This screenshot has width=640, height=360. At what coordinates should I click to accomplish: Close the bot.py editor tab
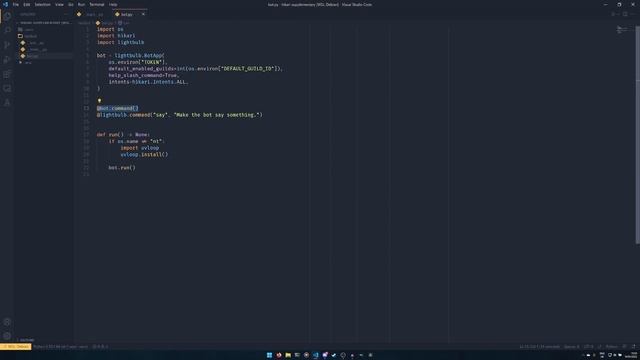point(143,14)
